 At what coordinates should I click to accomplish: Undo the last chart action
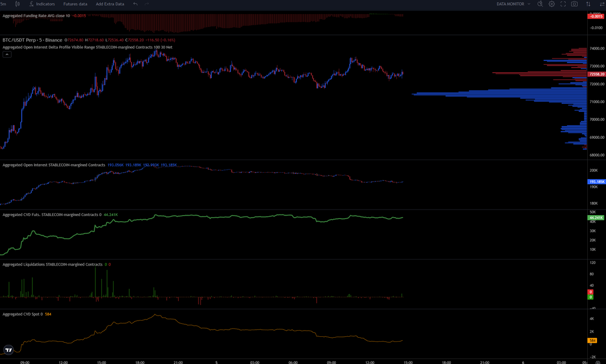tap(135, 4)
